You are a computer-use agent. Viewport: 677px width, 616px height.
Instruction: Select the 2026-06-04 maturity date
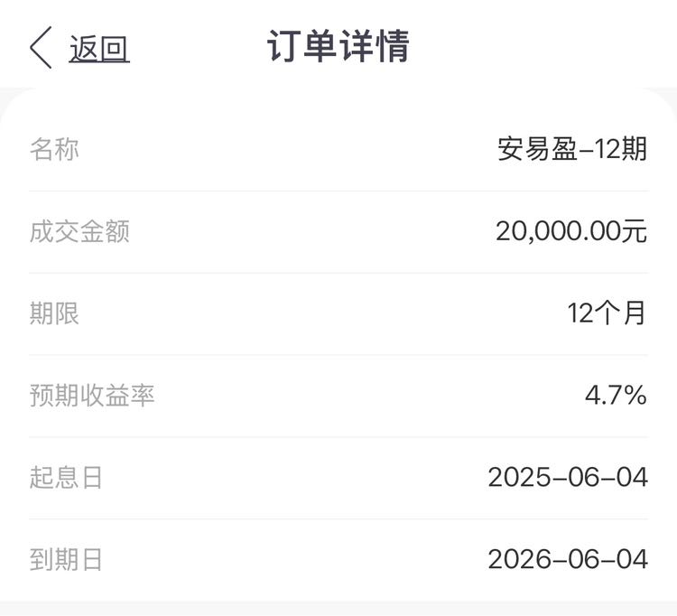click(568, 559)
